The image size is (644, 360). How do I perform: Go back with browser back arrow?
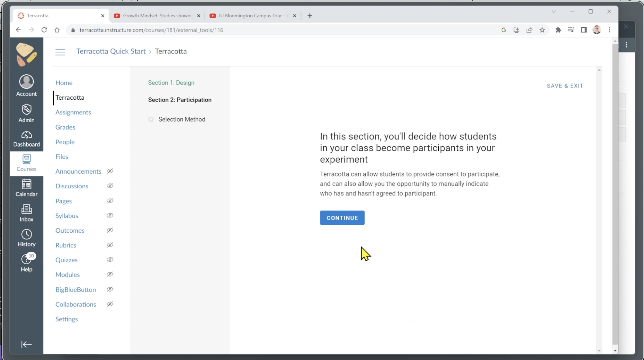pos(18,30)
